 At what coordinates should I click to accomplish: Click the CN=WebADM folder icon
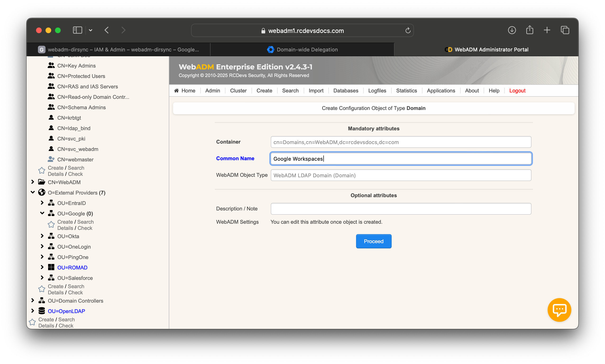(42, 182)
